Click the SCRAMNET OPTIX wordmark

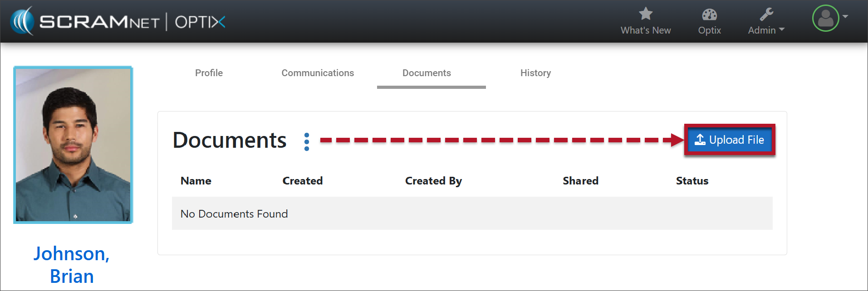point(132,22)
